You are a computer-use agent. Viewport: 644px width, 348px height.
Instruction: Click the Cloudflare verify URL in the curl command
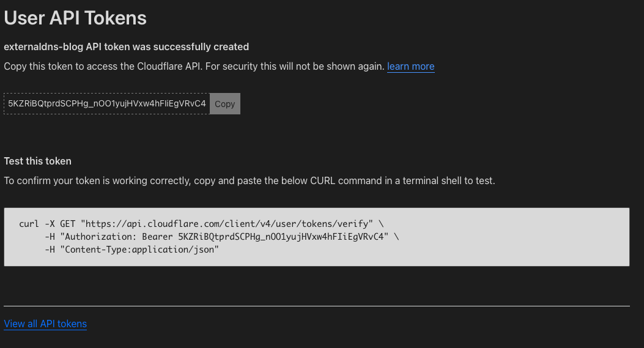227,224
